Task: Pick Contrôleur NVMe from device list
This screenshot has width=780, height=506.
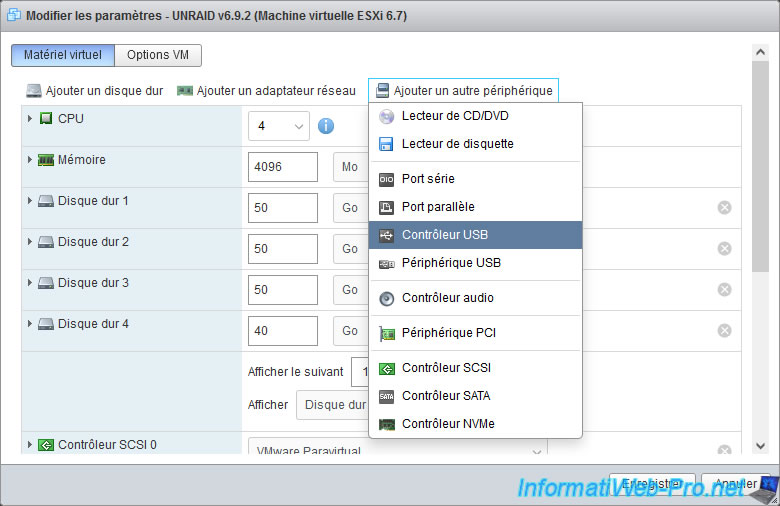Action: 447,424
